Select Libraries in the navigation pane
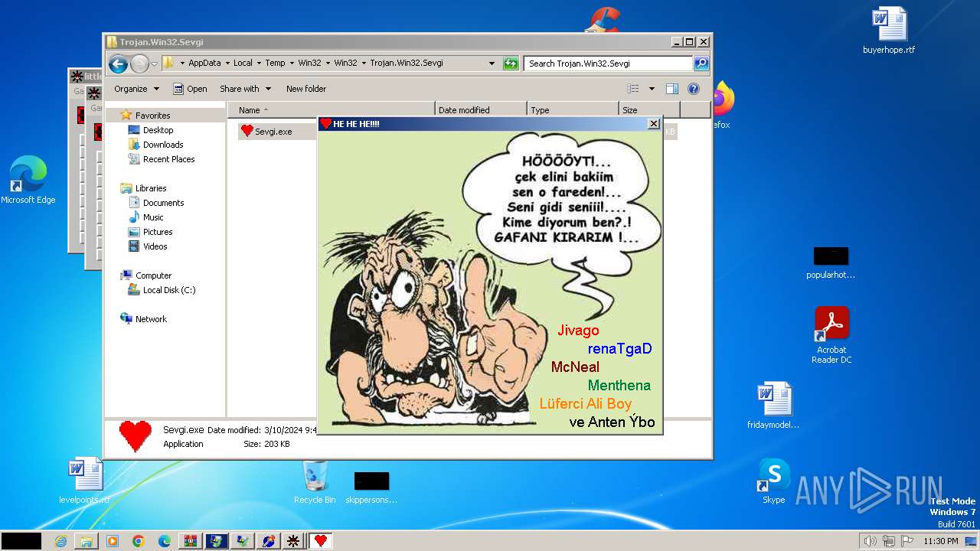The image size is (980, 551). [x=151, y=188]
